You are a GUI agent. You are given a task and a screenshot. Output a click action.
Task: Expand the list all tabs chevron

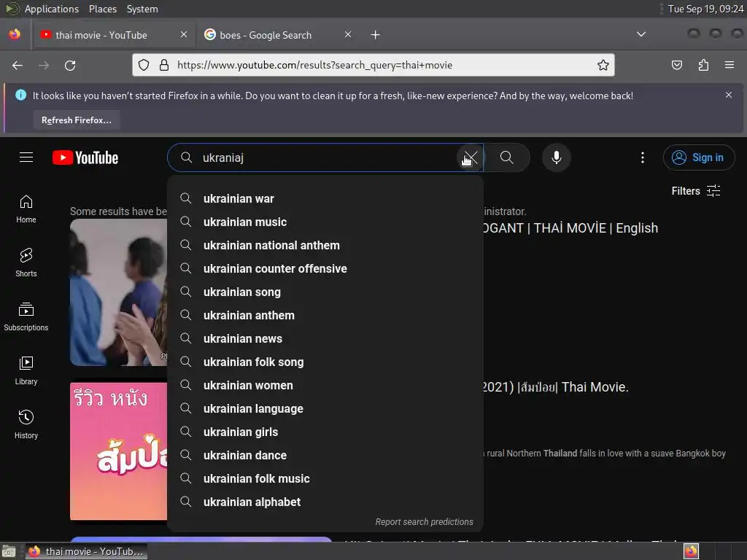coord(641,34)
